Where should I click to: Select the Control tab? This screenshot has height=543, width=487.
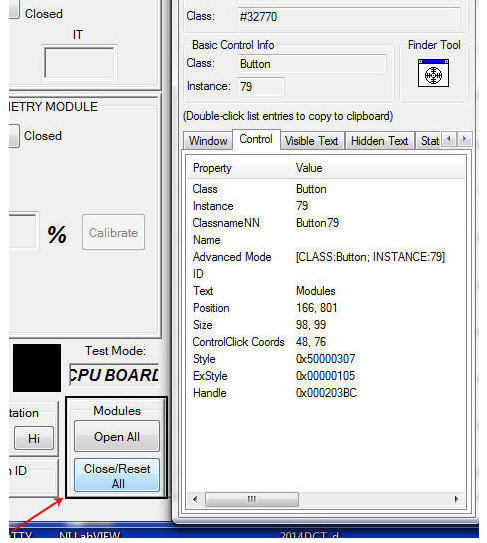click(256, 139)
